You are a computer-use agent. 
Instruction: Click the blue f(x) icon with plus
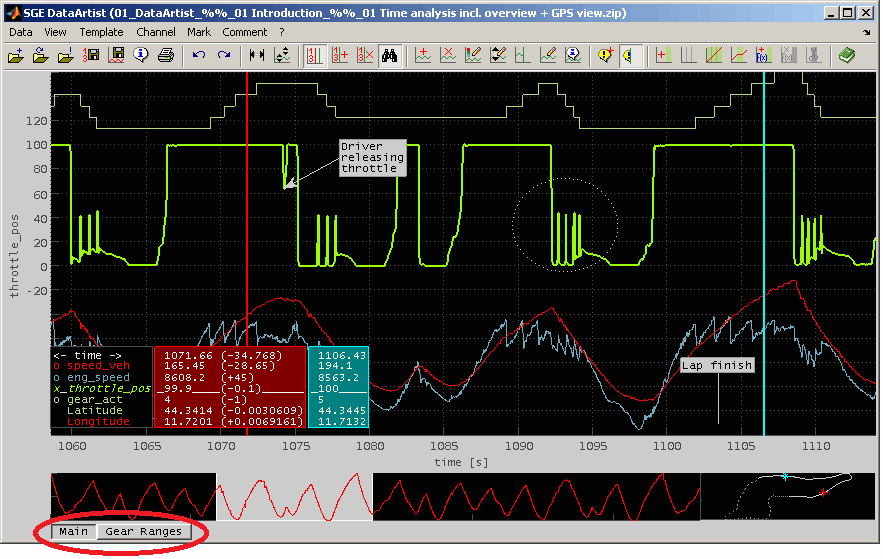tap(763, 55)
